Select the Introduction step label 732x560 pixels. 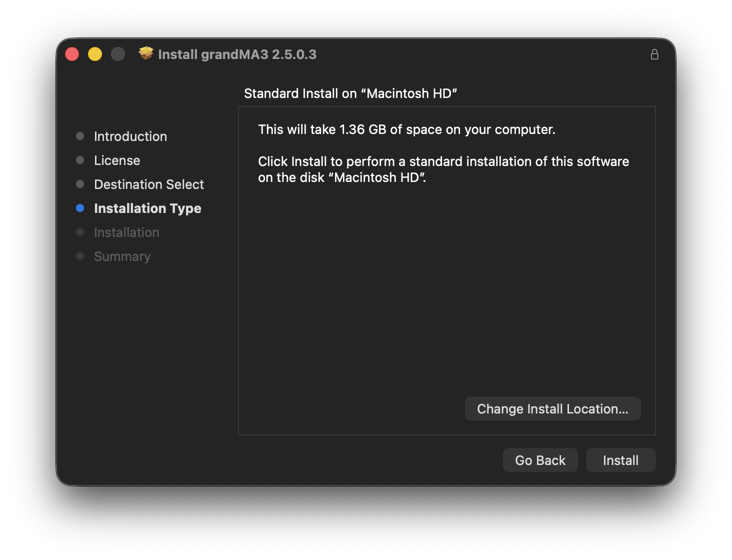click(x=130, y=136)
